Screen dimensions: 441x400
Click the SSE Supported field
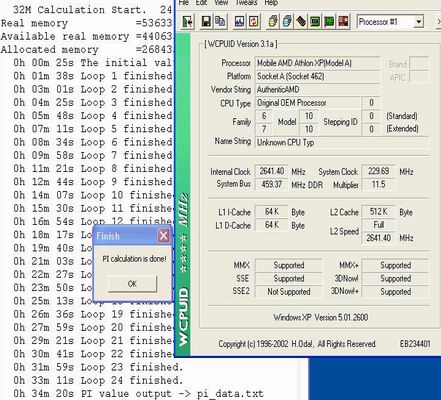point(289,278)
